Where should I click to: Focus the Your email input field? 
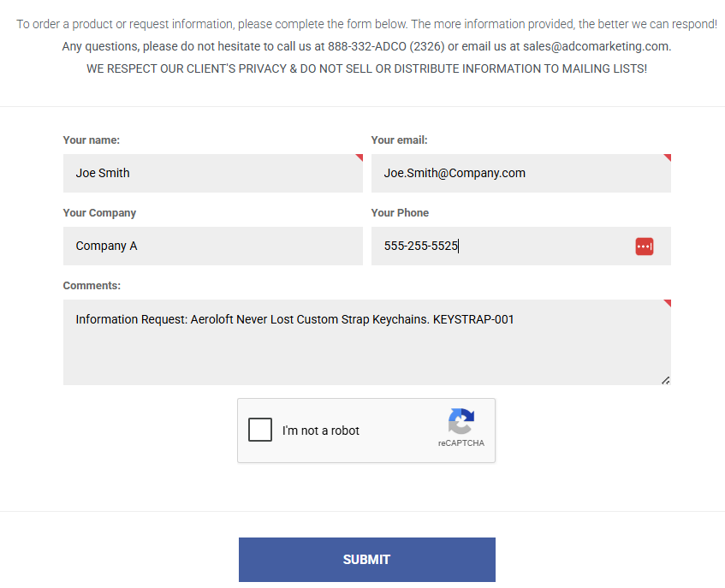521,174
